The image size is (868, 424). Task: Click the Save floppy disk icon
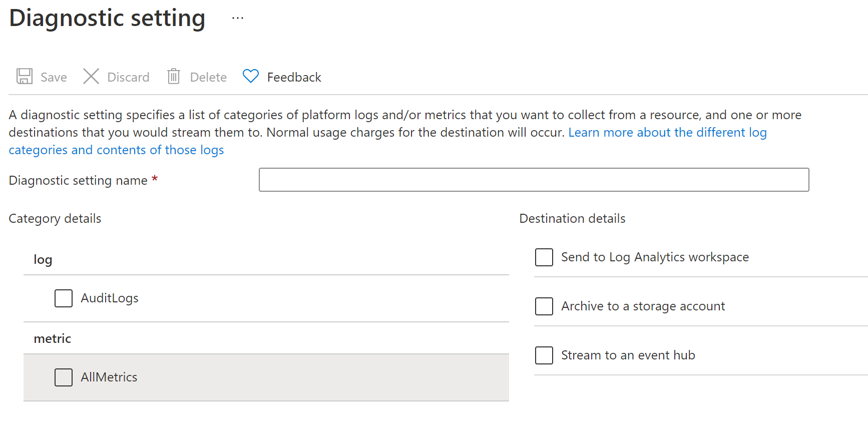pos(25,77)
